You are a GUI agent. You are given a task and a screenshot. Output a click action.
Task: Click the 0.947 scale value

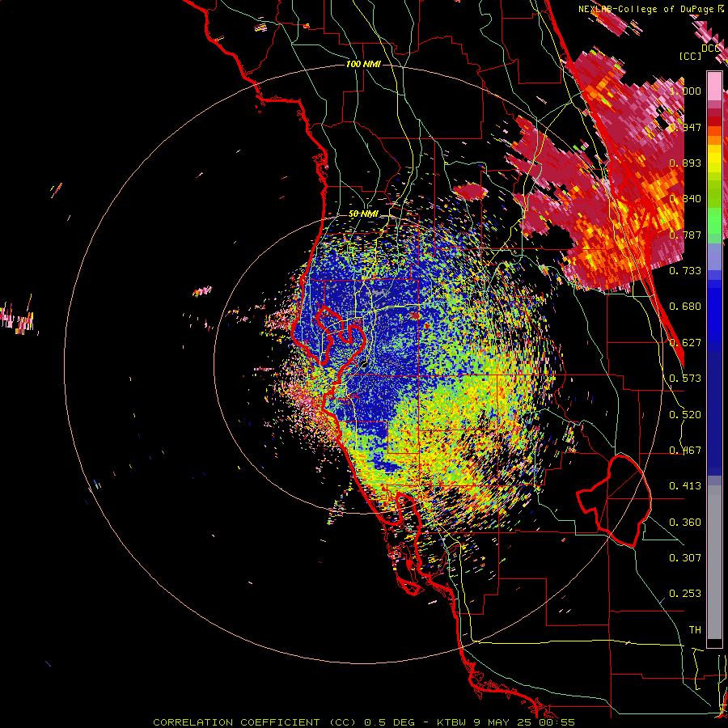(685, 127)
